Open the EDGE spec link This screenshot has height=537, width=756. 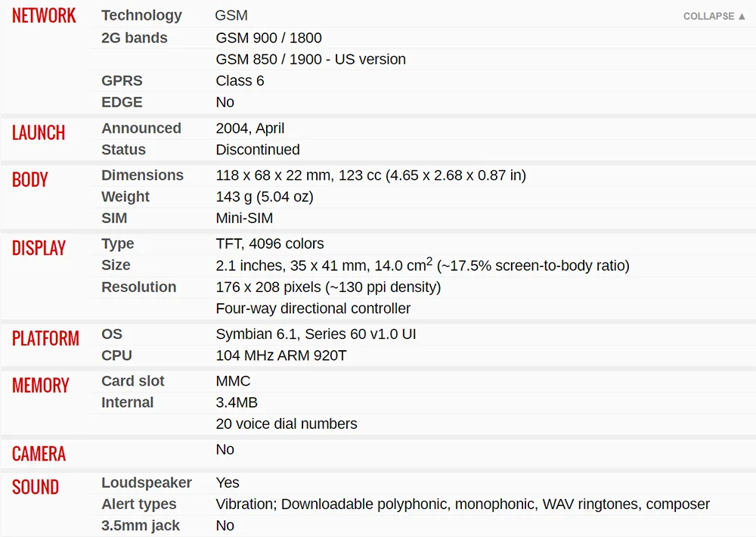(x=122, y=102)
